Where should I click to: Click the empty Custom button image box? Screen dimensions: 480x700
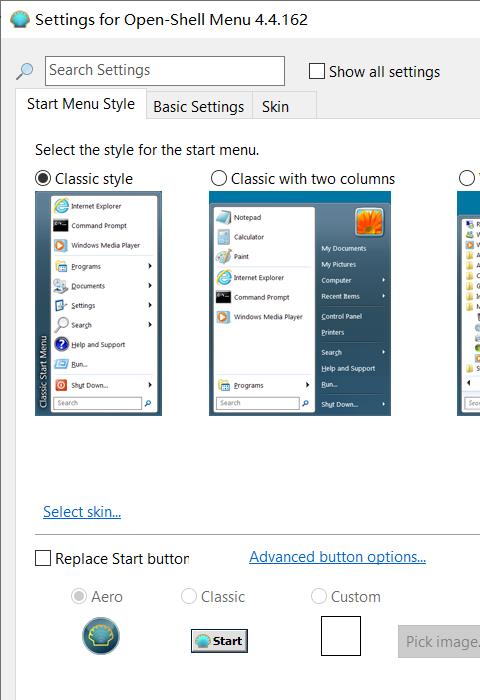341,636
